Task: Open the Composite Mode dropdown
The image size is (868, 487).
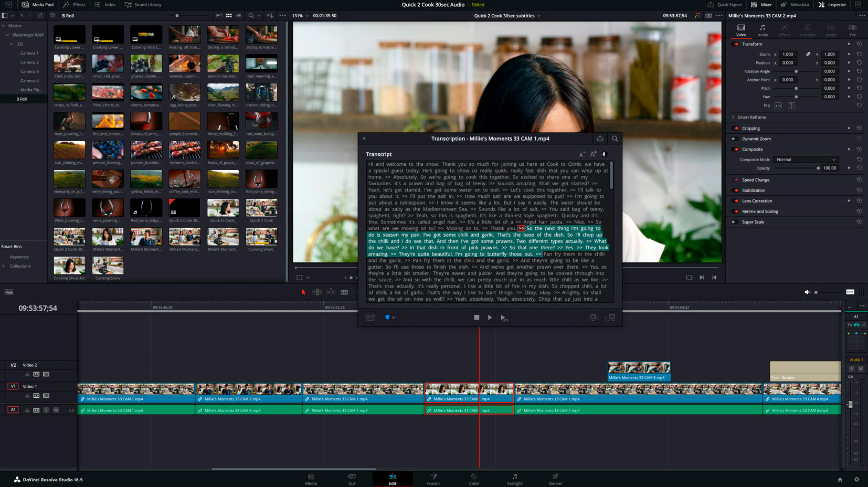Action: (x=806, y=160)
